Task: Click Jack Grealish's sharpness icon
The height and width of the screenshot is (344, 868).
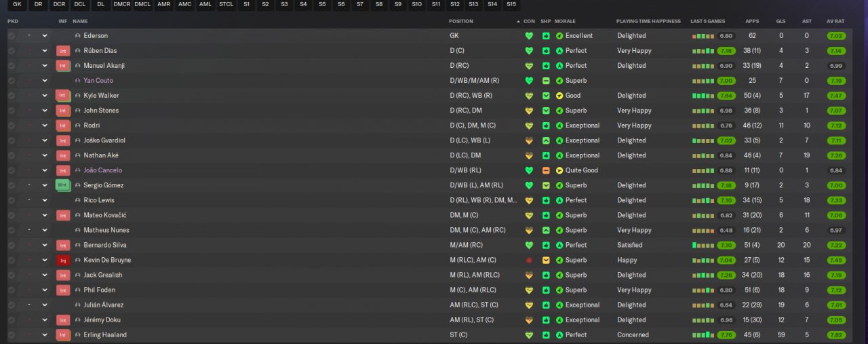Action: point(546,275)
